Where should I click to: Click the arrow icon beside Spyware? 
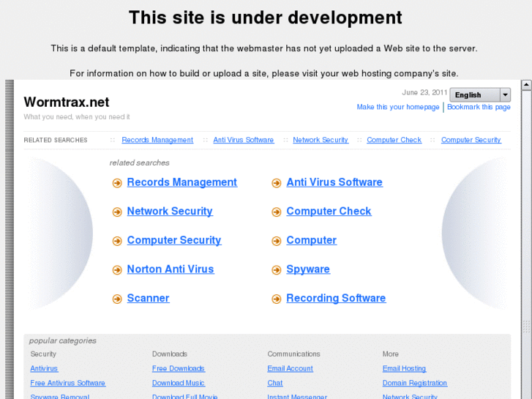click(x=277, y=270)
